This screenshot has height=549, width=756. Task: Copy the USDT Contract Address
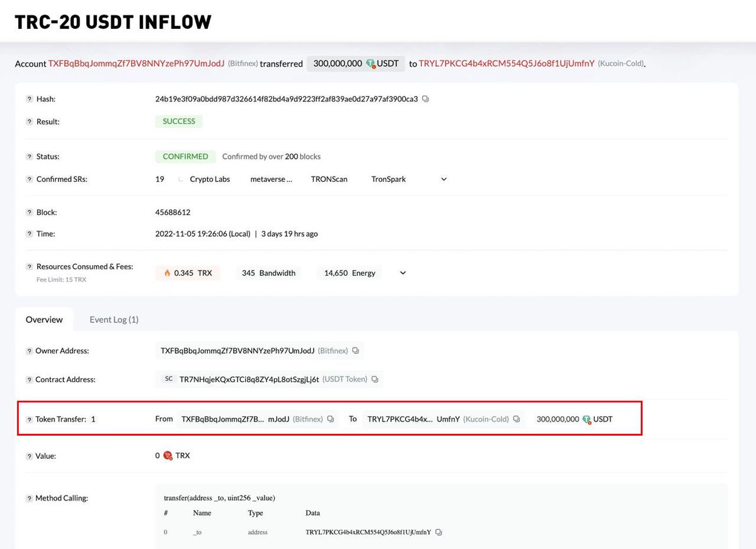(375, 379)
